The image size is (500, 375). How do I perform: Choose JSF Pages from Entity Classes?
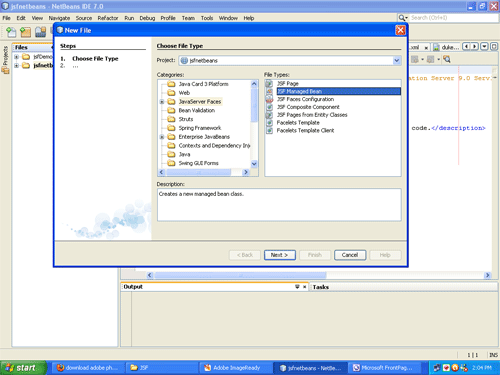point(312,115)
